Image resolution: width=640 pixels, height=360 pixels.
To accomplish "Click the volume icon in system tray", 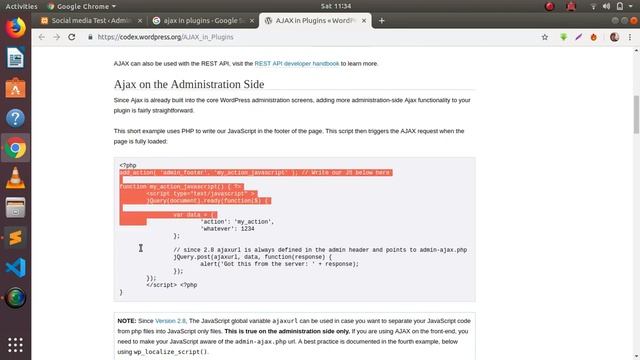I will [606, 6].
